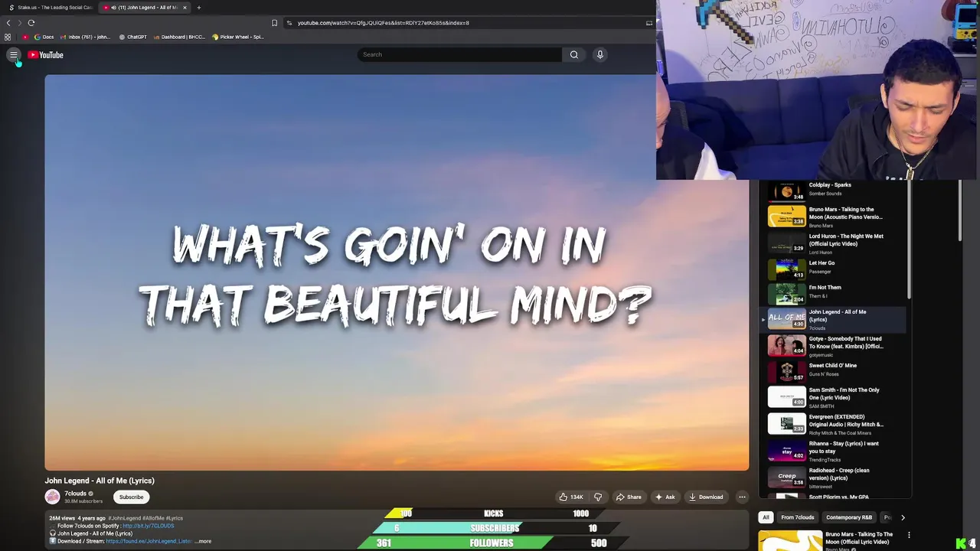Open the Dashboard | BHCC bookmark
Image resolution: width=980 pixels, height=551 pixels.
pyautogui.click(x=180, y=37)
